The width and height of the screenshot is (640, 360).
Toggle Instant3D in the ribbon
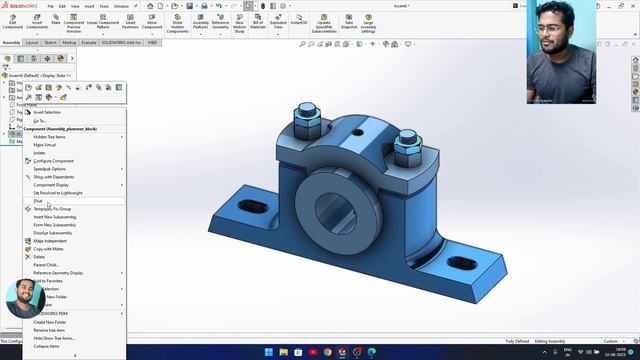point(299,20)
